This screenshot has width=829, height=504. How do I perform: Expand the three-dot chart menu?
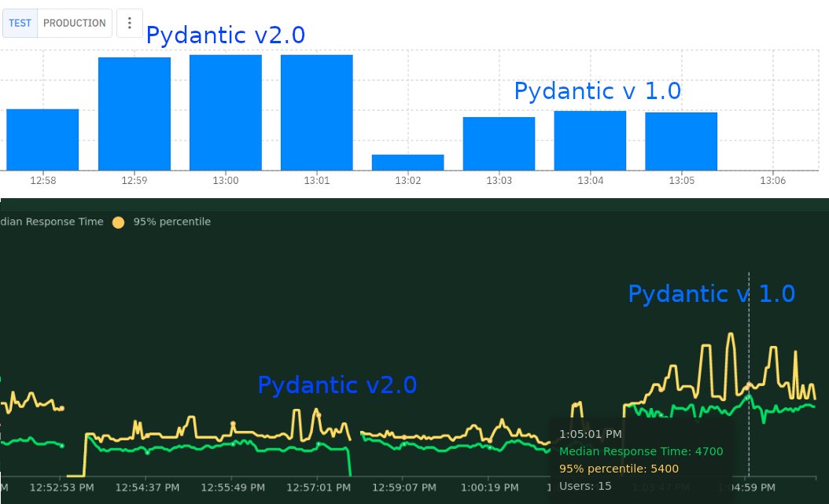click(129, 23)
